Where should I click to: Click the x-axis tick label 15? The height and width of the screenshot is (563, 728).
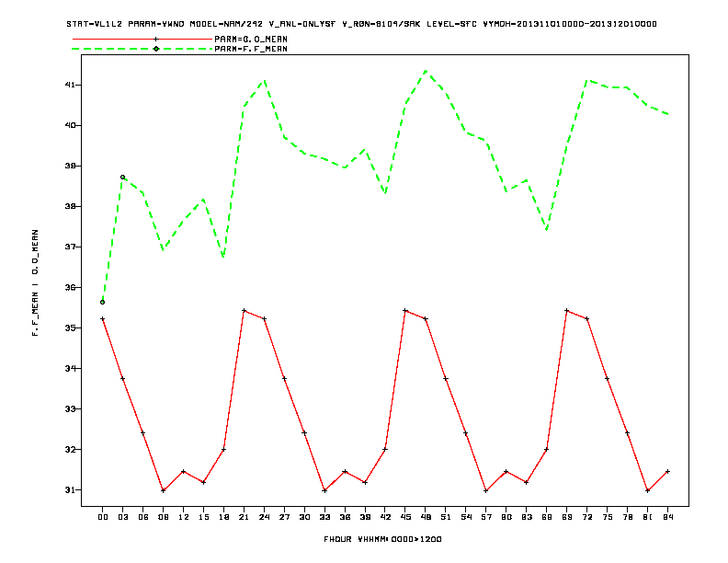pyautogui.click(x=203, y=517)
